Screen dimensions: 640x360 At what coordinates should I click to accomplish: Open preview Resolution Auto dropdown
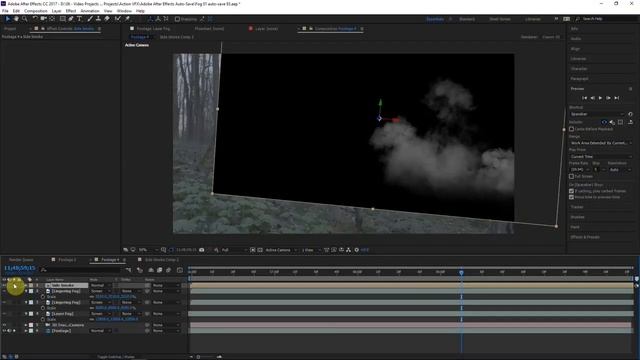(x=620, y=170)
